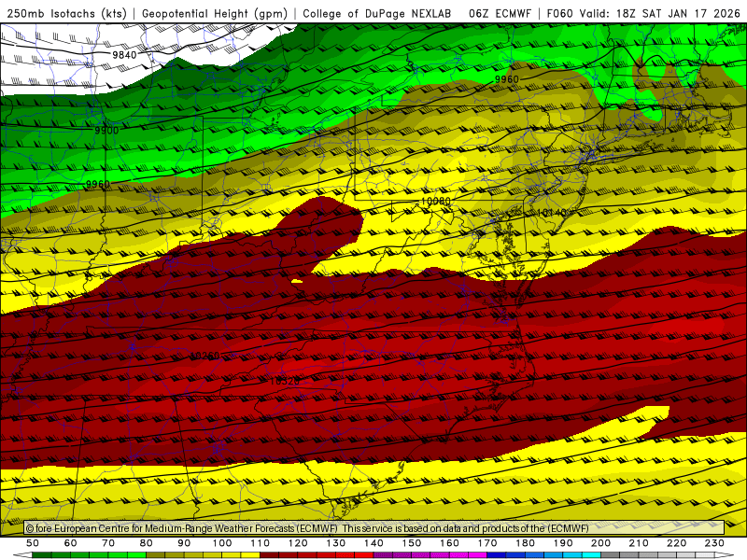The height and width of the screenshot is (560, 747).
Task: Click the 10320 height contour label
Action: [285, 382]
